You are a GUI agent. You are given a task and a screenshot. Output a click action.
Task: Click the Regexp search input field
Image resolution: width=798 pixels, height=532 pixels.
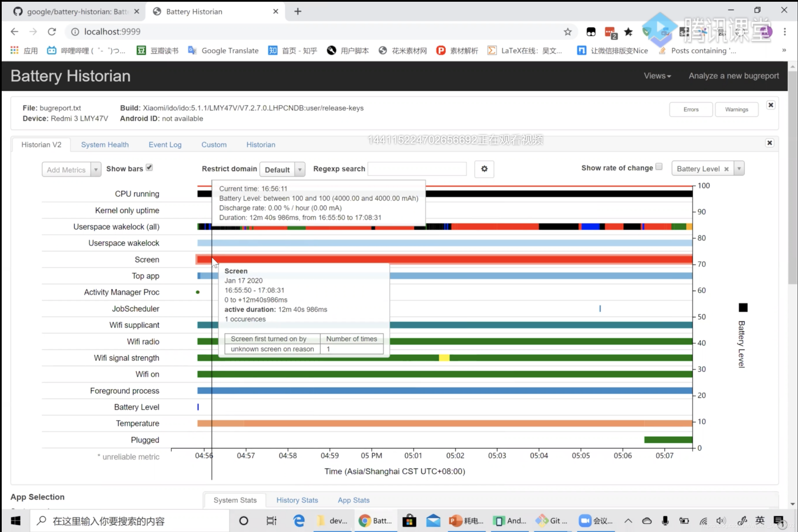(x=417, y=169)
